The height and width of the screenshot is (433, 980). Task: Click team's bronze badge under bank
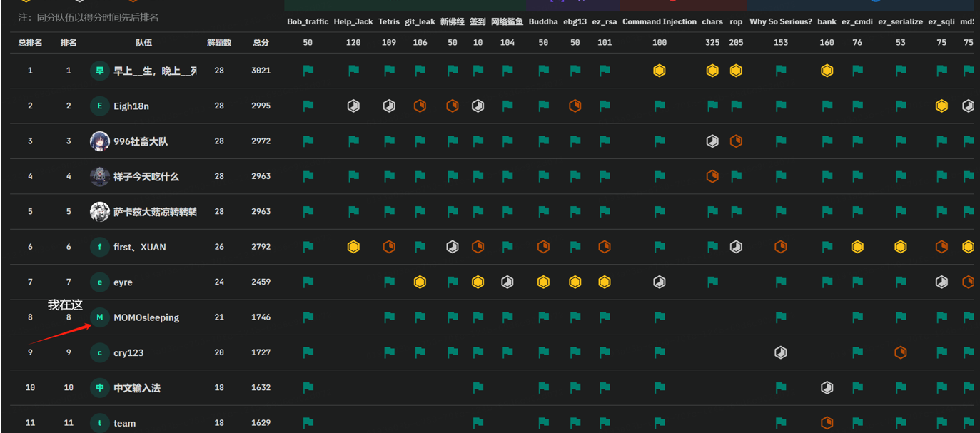(x=827, y=422)
